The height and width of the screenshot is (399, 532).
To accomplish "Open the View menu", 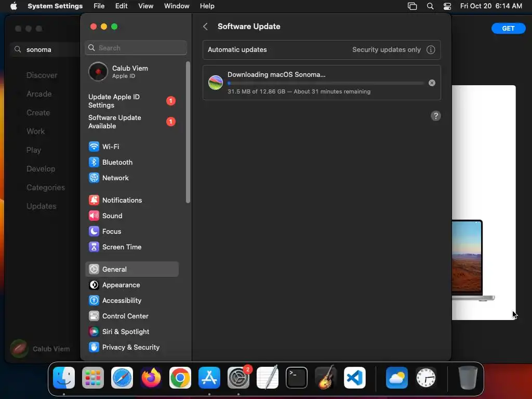I will 145,6.
